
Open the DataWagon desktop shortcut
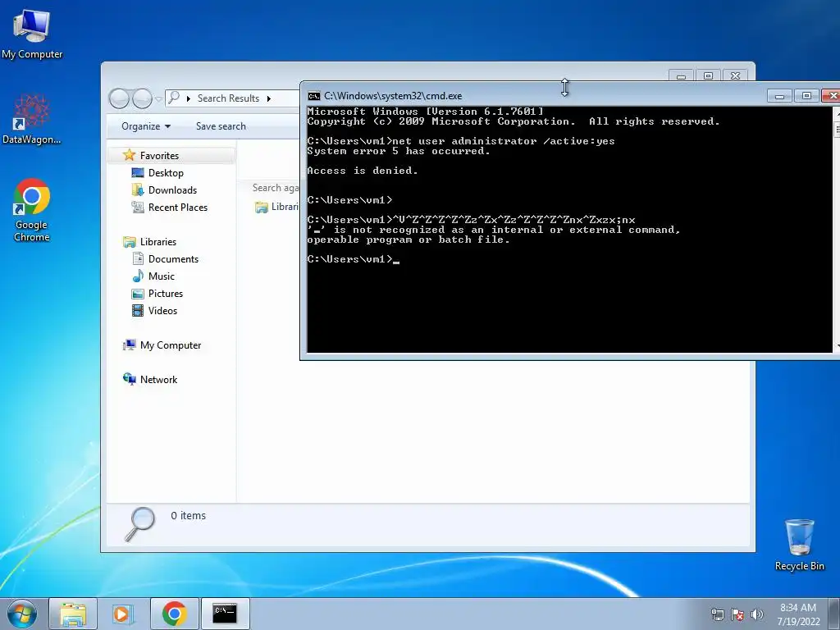click(32, 119)
